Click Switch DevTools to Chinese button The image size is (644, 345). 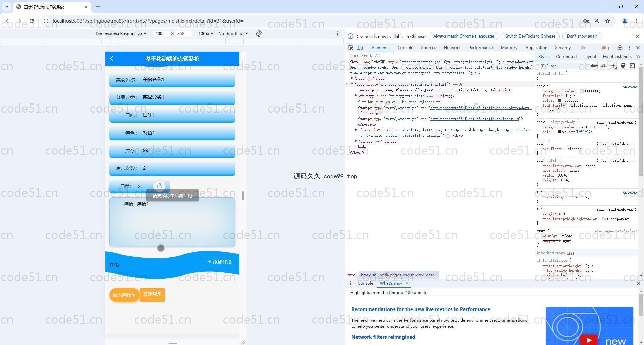(530, 36)
